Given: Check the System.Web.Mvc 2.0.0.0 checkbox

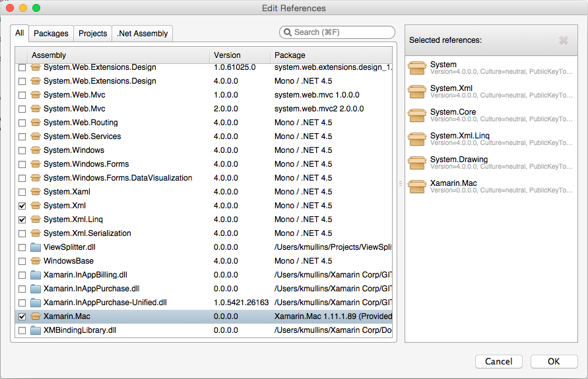Looking at the screenshot, I should tap(22, 109).
